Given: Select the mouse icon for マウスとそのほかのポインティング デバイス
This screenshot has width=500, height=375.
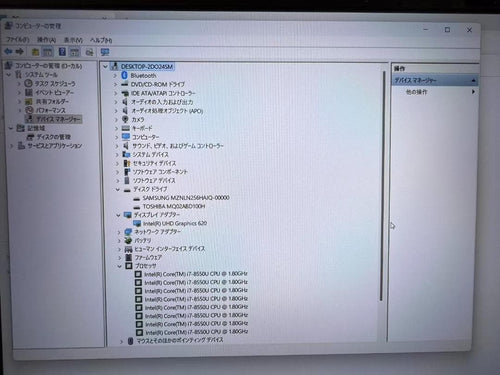Looking at the screenshot, I should tap(131, 340).
